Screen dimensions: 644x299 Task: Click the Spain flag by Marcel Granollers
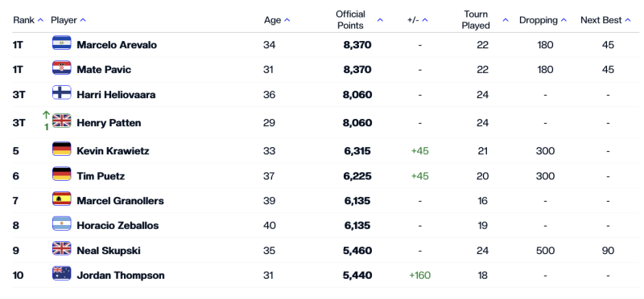pos(62,199)
